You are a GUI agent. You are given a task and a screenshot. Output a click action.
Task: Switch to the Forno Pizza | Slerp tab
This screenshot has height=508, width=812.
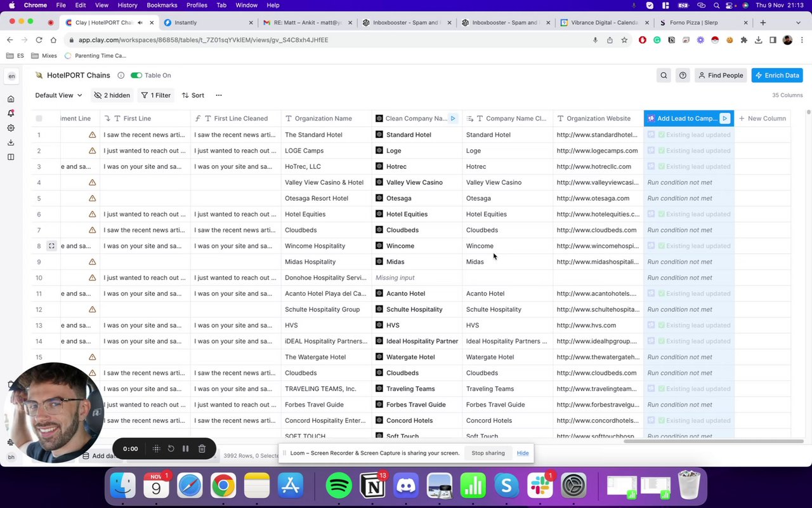pyautogui.click(x=703, y=22)
